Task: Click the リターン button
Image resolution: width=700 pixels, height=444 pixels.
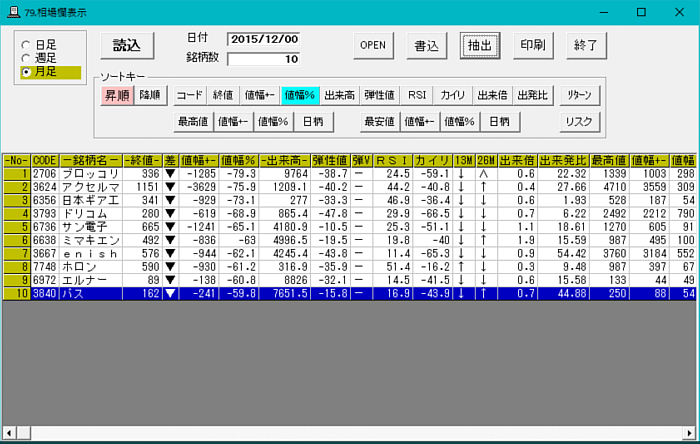Action: (579, 95)
